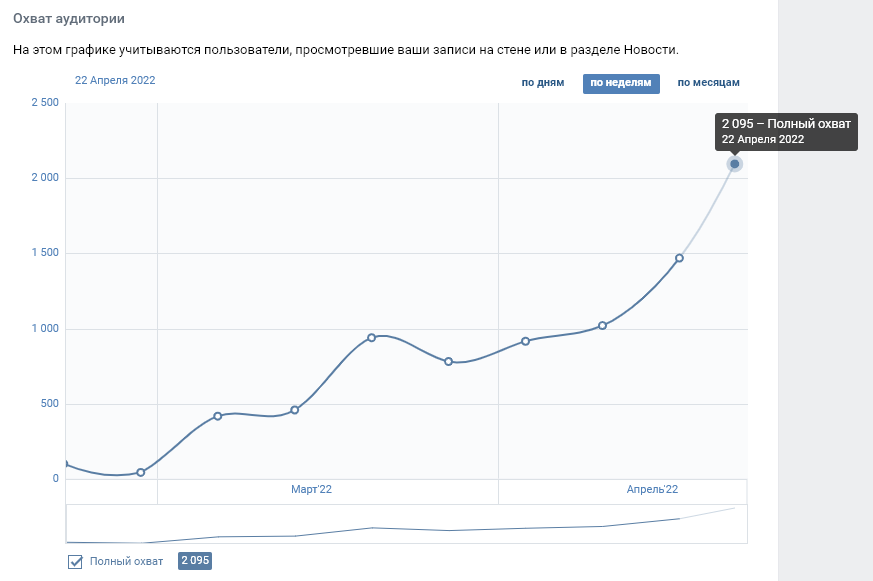Toggle the 'Полный охват' checkbox

[75, 562]
